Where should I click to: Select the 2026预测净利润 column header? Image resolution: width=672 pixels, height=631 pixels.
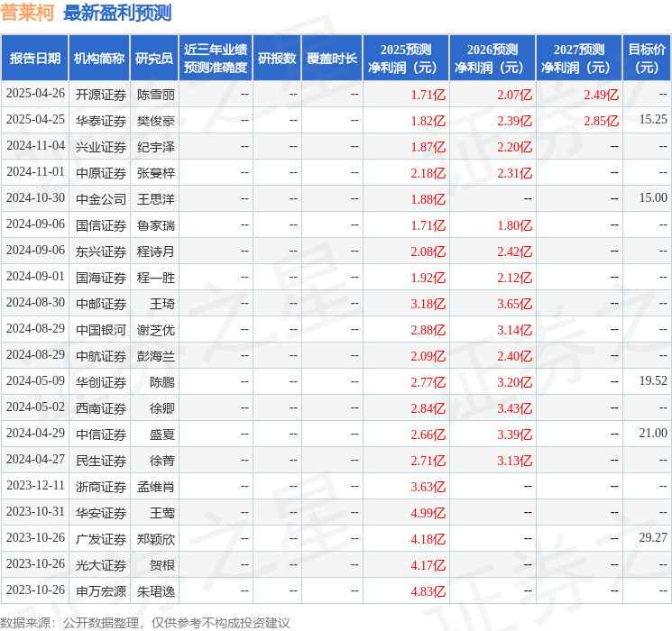point(492,59)
